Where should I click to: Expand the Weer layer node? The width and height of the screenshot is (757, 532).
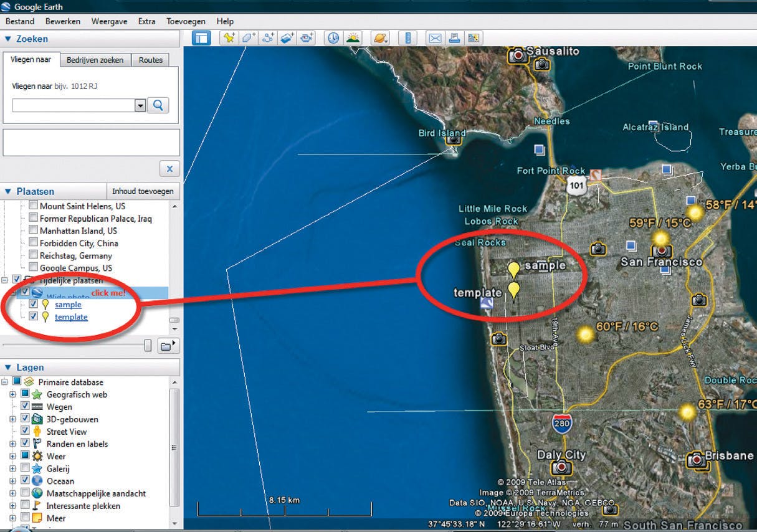point(12,456)
